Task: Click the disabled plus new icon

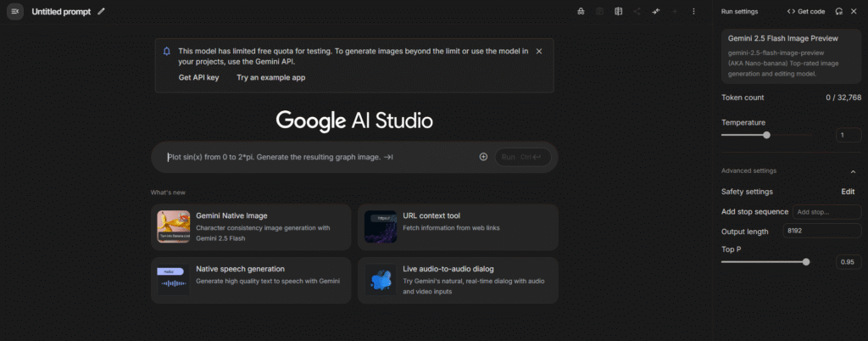Action: click(x=674, y=11)
